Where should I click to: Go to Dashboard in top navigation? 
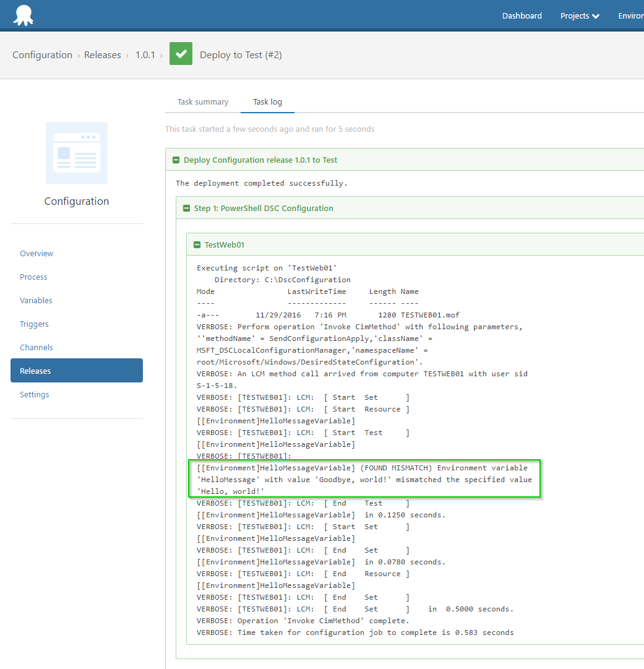pyautogui.click(x=522, y=16)
